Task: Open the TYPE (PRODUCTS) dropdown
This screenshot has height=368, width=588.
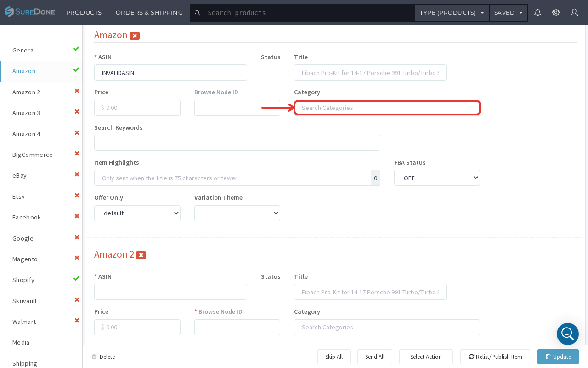Action: [x=452, y=13]
